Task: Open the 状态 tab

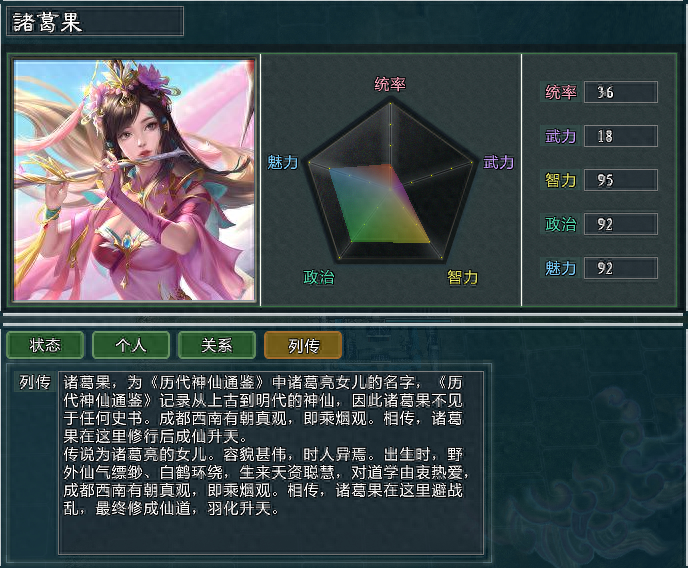Action: [45, 345]
